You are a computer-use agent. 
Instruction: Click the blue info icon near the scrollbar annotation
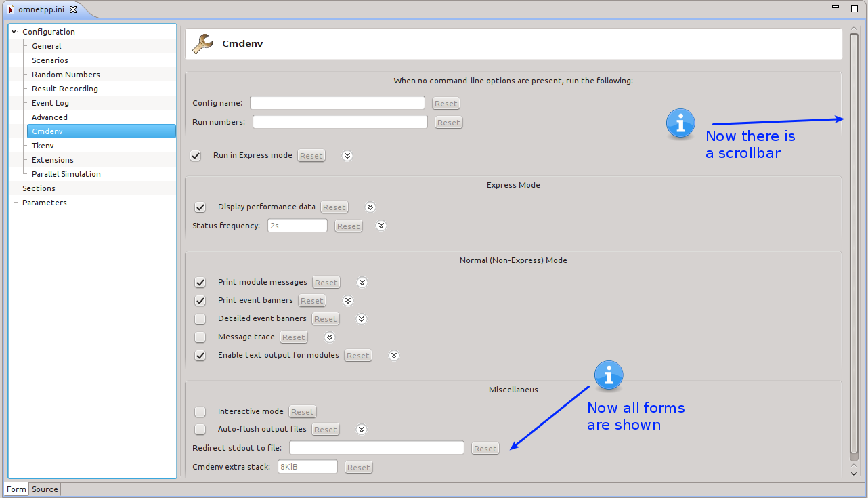point(680,123)
